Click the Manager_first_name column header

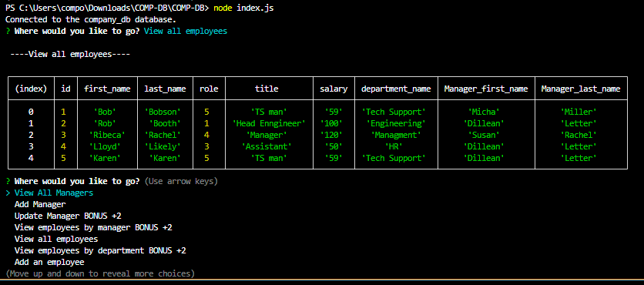[x=486, y=89]
